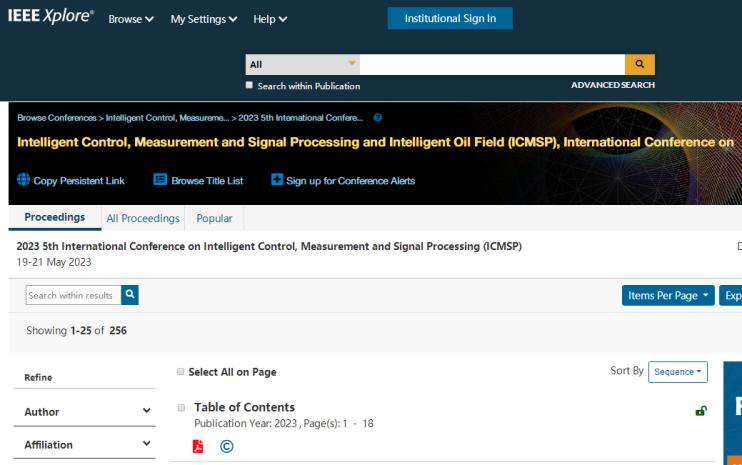
Task: Tick the Select All on Page checkbox
Action: [x=180, y=372]
